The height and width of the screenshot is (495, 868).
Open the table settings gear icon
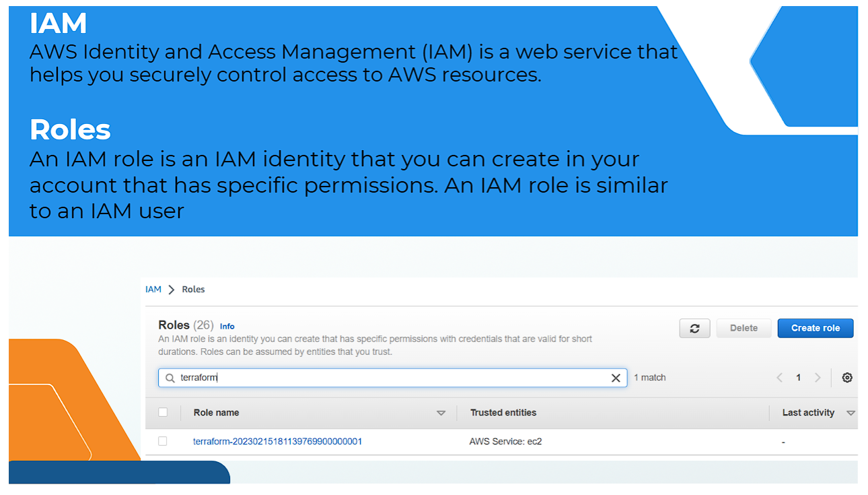pos(847,378)
